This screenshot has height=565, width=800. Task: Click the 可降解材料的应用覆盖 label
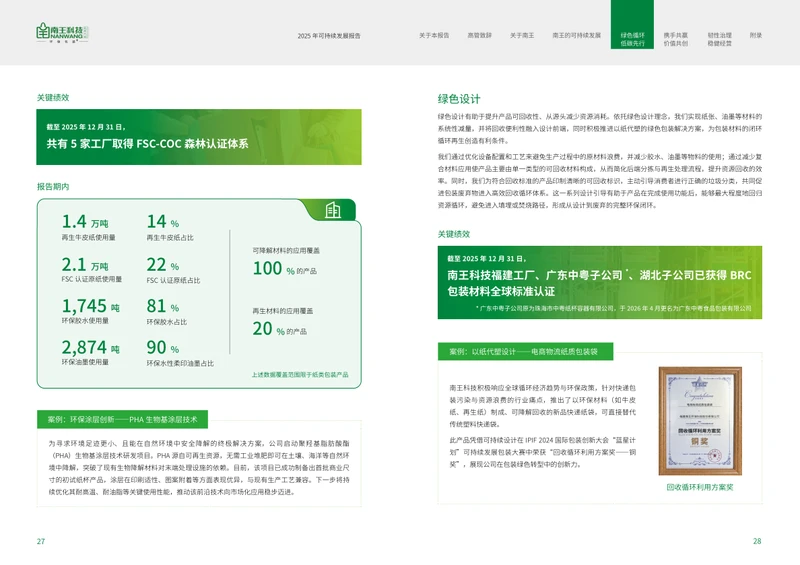point(286,251)
